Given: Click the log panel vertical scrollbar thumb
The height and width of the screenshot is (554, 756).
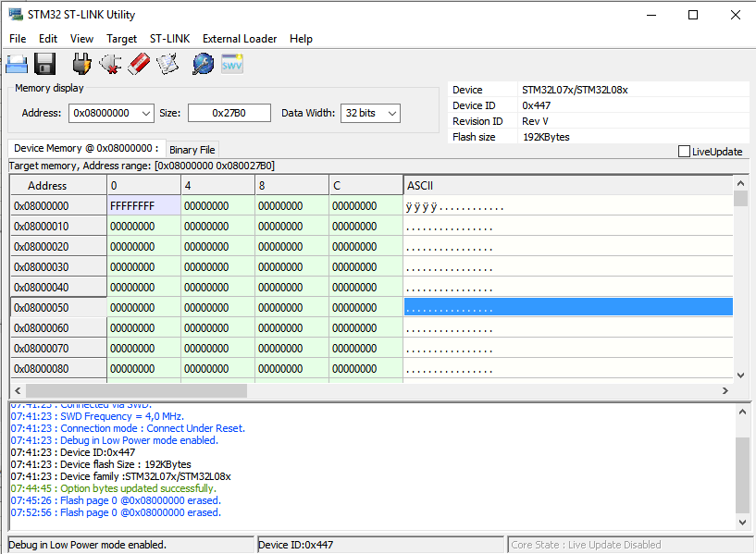Looking at the screenshot, I should [x=742, y=475].
